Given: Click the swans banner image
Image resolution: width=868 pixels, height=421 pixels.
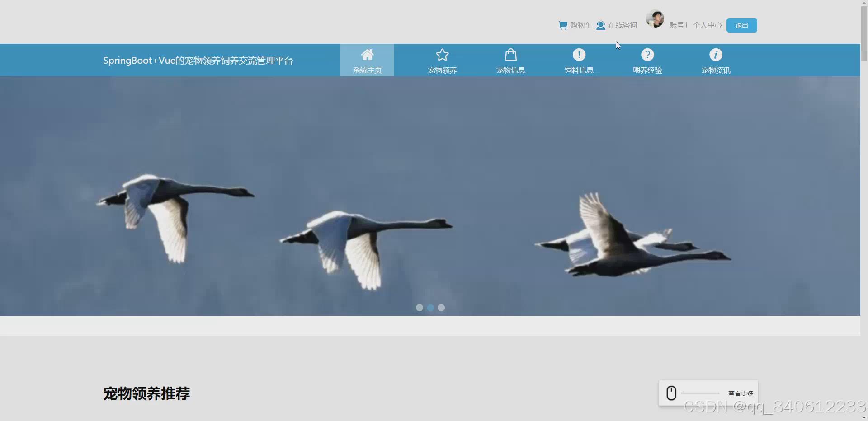Looking at the screenshot, I should click(x=430, y=196).
